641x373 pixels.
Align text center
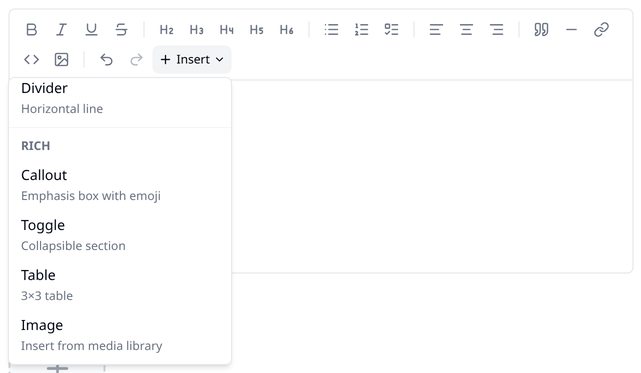coord(466,29)
